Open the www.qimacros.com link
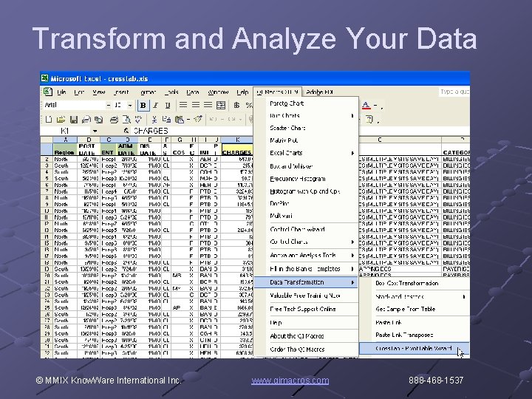Viewport: 532px width, 399px height. point(290,381)
